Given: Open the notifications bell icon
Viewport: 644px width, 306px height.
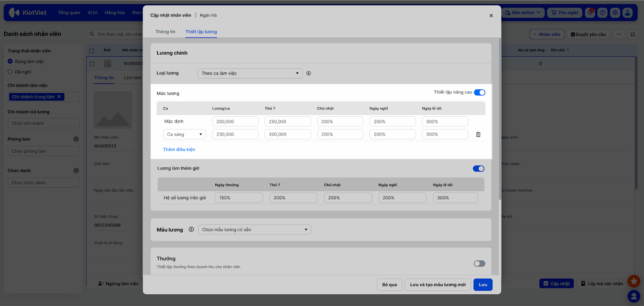Looking at the screenshot, I should [590, 12].
